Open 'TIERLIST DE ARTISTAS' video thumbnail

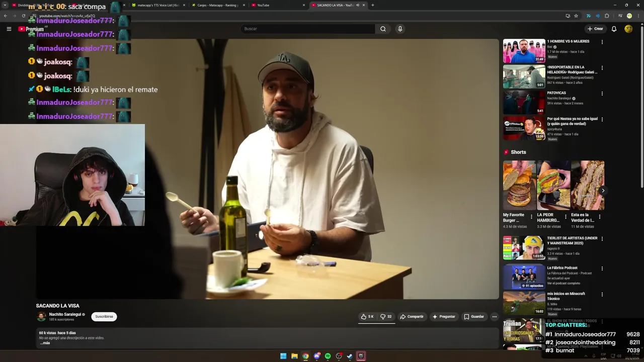coord(524,248)
